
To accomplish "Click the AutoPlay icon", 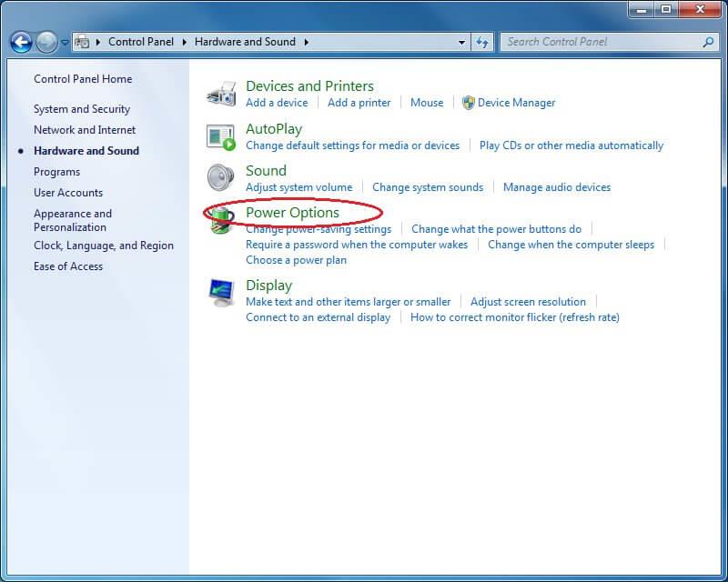I will click(221, 137).
